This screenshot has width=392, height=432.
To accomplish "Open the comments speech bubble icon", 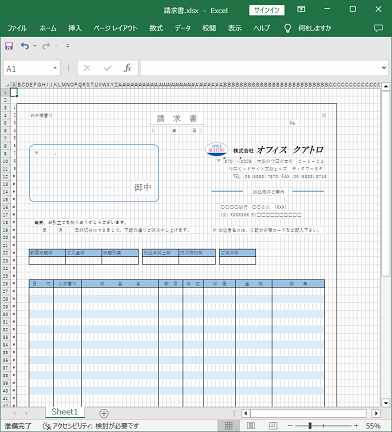I will click(378, 28).
